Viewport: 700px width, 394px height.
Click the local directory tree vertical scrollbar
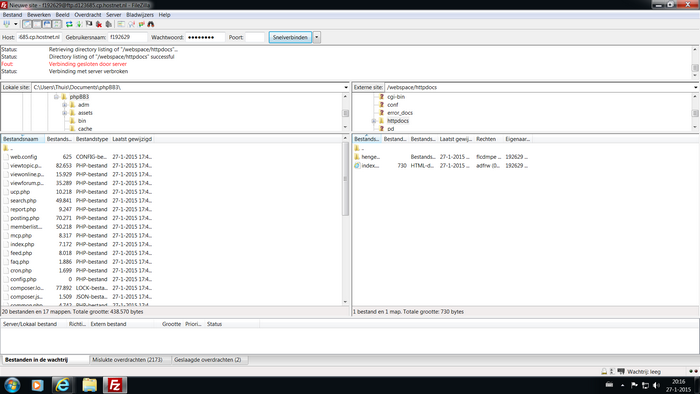(x=345, y=112)
